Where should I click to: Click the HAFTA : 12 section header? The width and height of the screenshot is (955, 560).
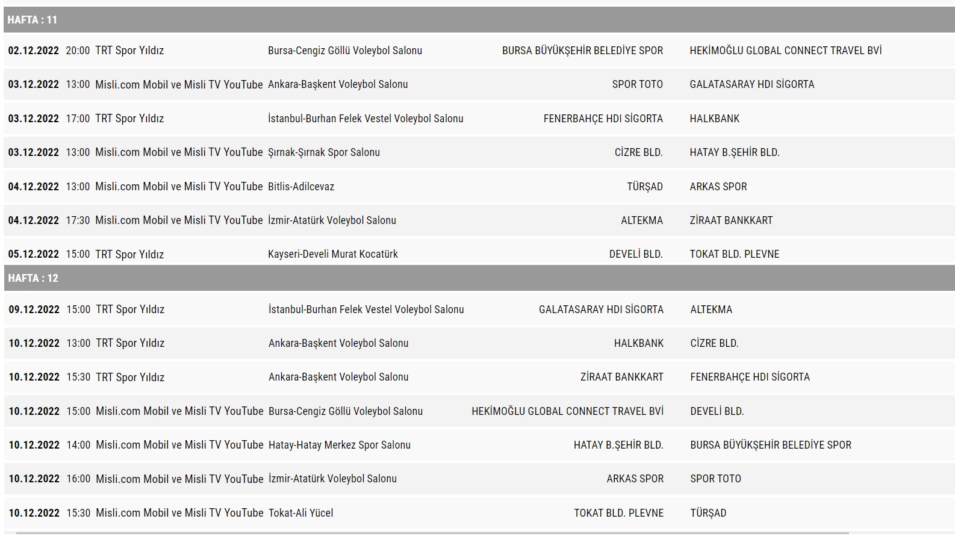[x=33, y=278]
